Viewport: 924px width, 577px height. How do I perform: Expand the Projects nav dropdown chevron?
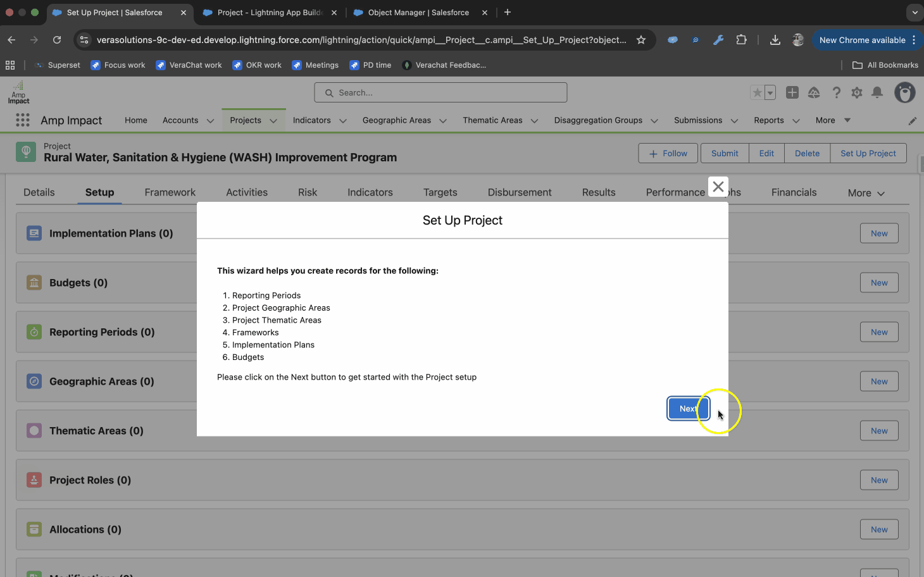273,121
